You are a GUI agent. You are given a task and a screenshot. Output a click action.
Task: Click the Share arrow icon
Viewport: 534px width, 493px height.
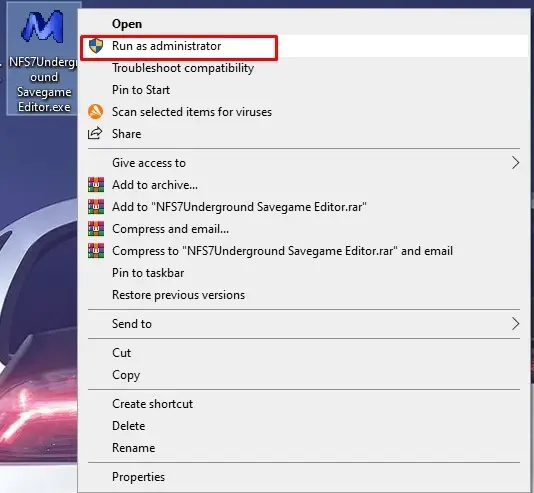(95, 133)
